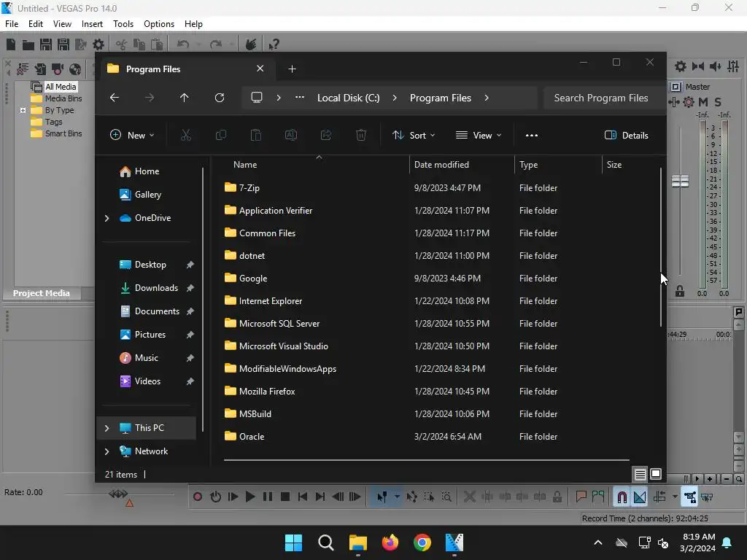747x560 pixels.
Task: Toggle Loop Playback in transport bar
Action: pos(215,497)
